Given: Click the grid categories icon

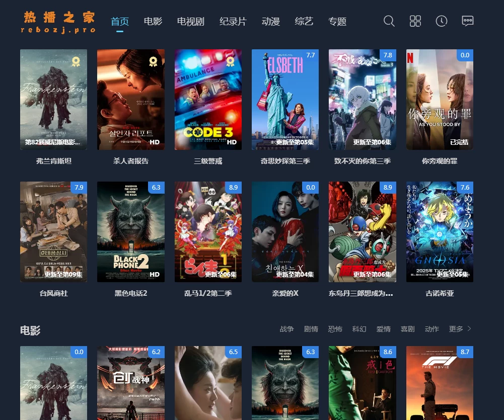Looking at the screenshot, I should [x=415, y=21].
